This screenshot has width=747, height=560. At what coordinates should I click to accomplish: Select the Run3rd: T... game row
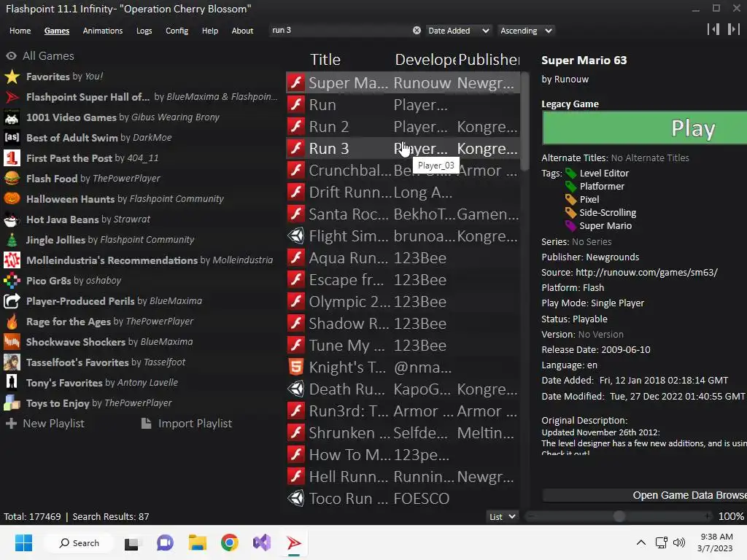[403, 411]
